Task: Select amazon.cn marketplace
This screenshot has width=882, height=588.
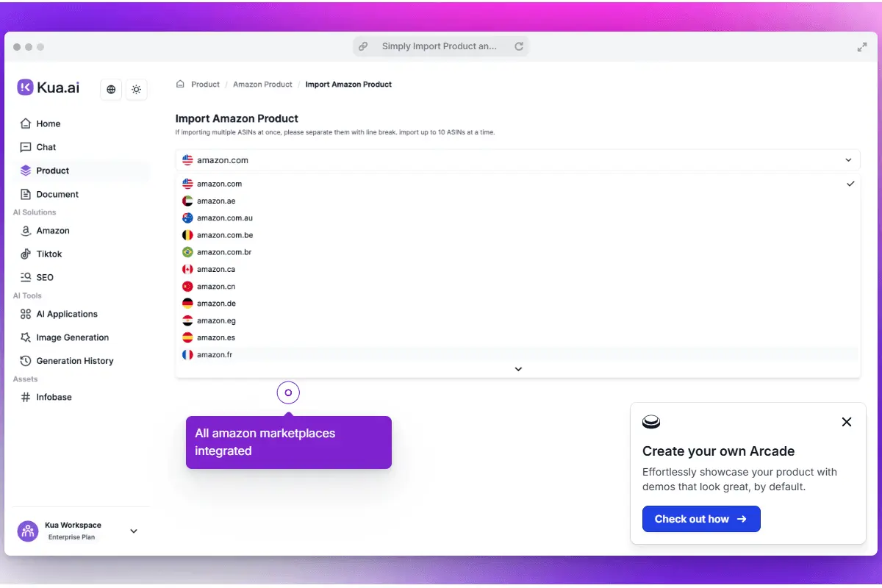Action: click(517, 286)
